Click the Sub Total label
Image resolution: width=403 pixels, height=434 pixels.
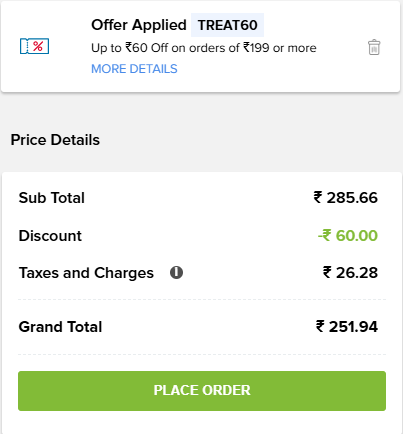(x=52, y=198)
